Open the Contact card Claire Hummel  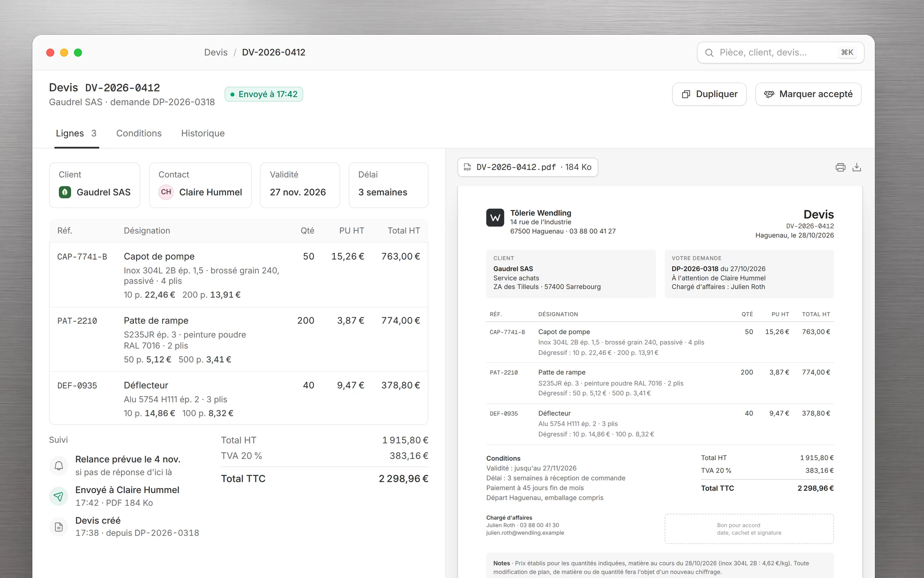coord(200,185)
